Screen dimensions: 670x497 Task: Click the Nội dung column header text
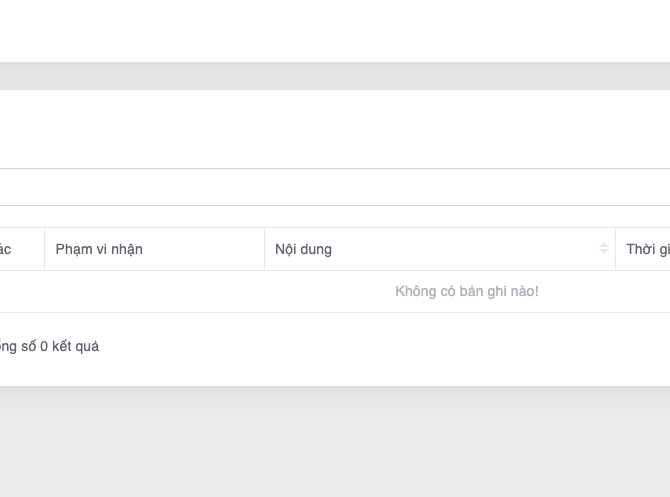[x=303, y=249]
